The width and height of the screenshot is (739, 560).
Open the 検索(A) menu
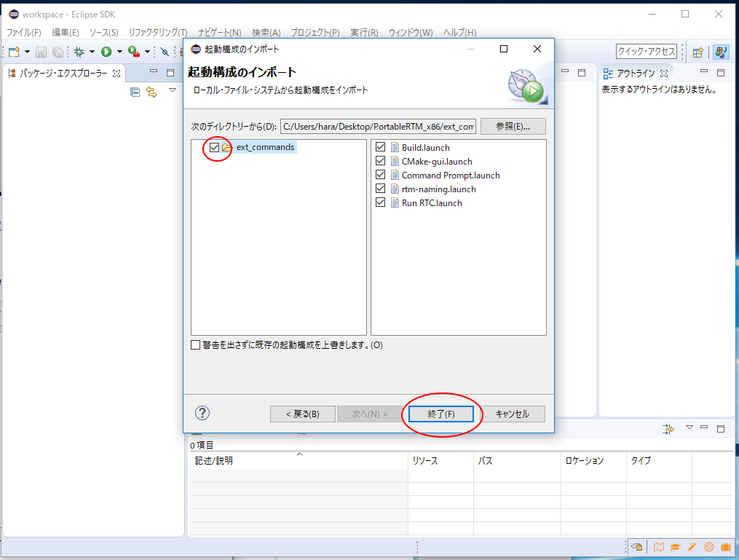[266, 33]
